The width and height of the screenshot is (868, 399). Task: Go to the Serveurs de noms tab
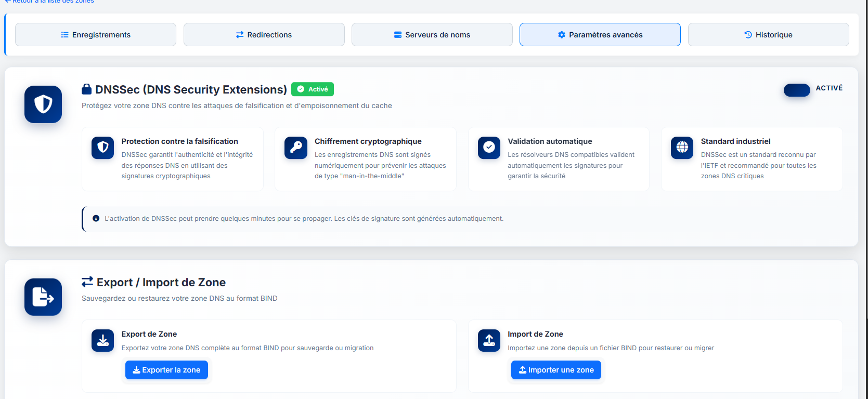(x=432, y=35)
